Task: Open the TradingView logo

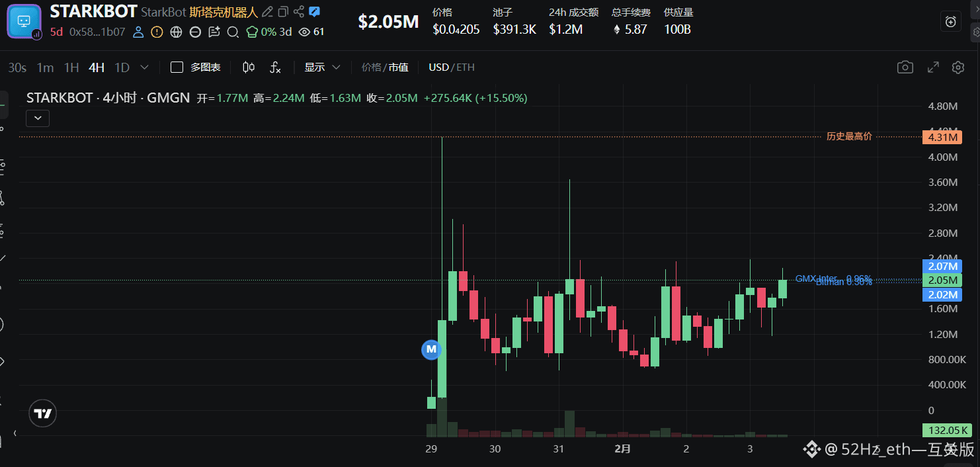Action: tap(43, 414)
